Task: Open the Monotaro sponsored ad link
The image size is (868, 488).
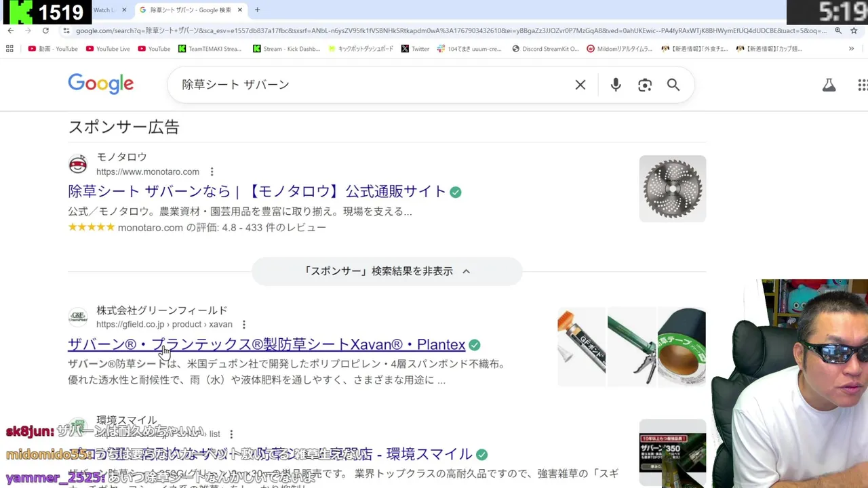Action: point(258,191)
